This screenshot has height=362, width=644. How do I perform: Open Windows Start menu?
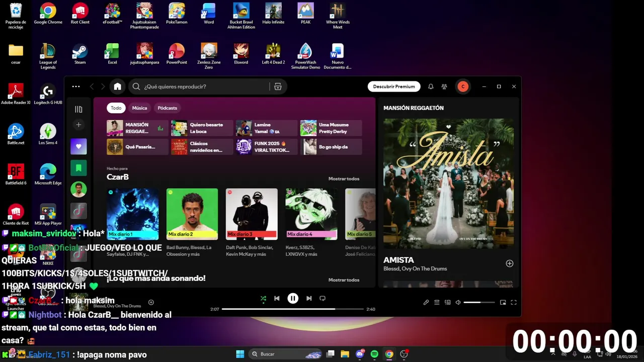(240, 354)
